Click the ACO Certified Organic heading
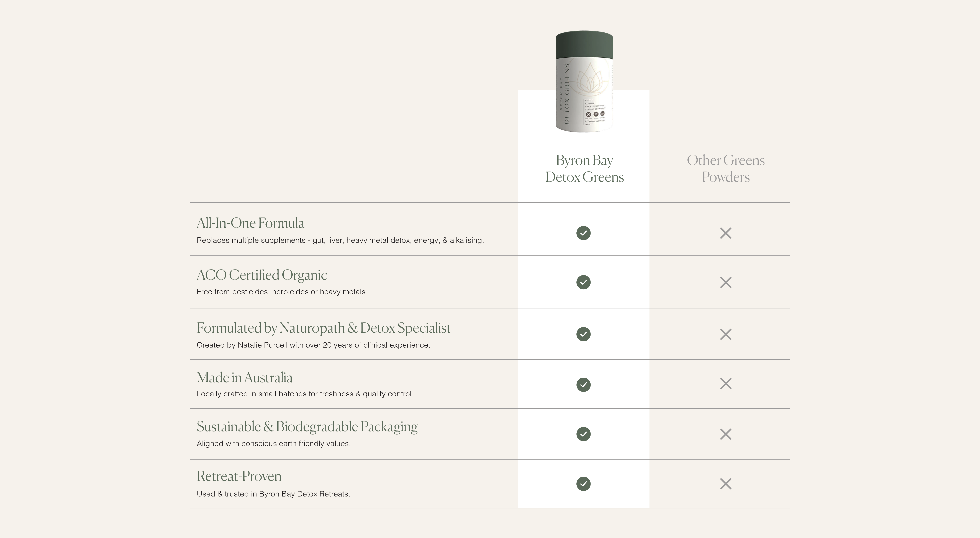 pyautogui.click(x=262, y=275)
